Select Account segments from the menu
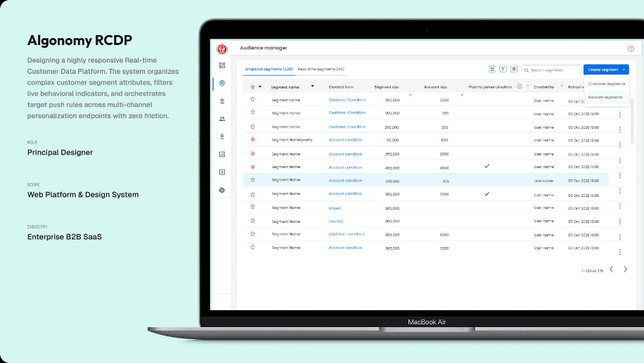 coord(605,97)
